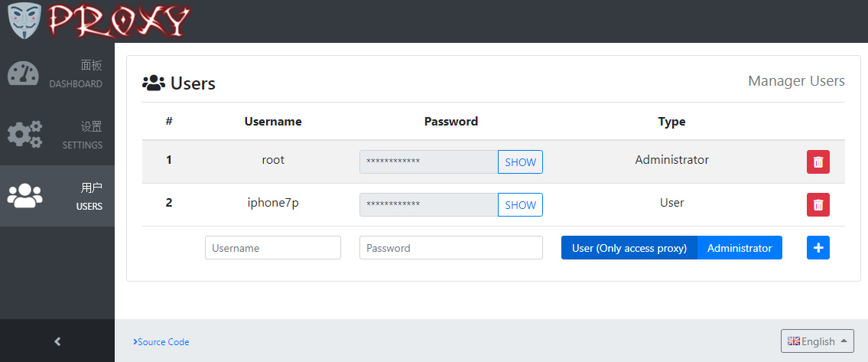Image resolution: width=868 pixels, height=362 pixels.
Task: Click the PROXY title logo
Action: tap(118, 21)
